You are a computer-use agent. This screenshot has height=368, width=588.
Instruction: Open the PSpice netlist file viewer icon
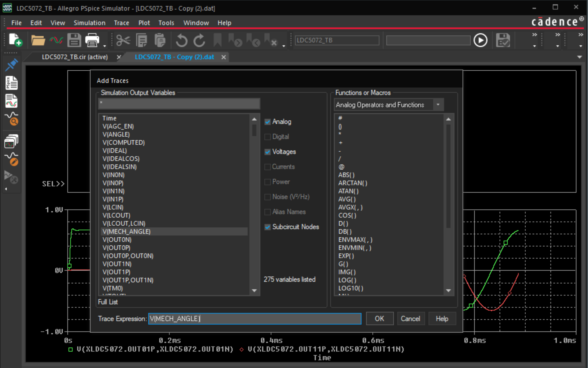point(12,83)
